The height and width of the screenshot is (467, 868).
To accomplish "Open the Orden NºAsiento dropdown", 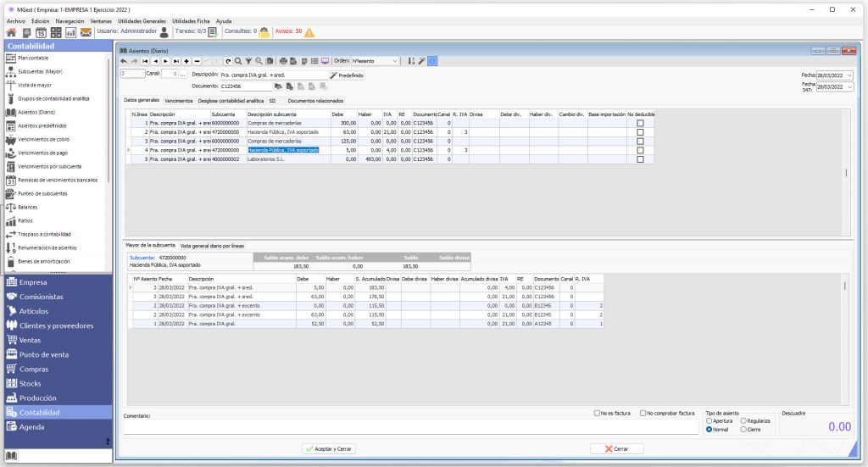I will (395, 61).
